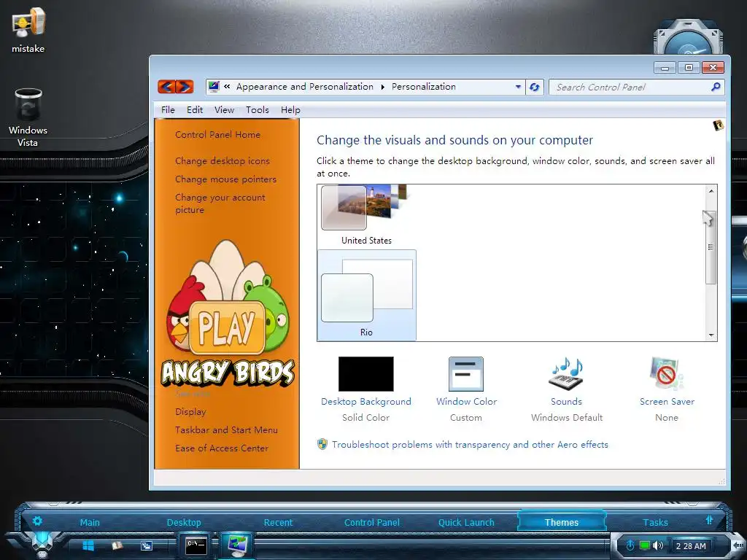
Task: Click the refresh icon next to address bar
Action: tap(535, 87)
